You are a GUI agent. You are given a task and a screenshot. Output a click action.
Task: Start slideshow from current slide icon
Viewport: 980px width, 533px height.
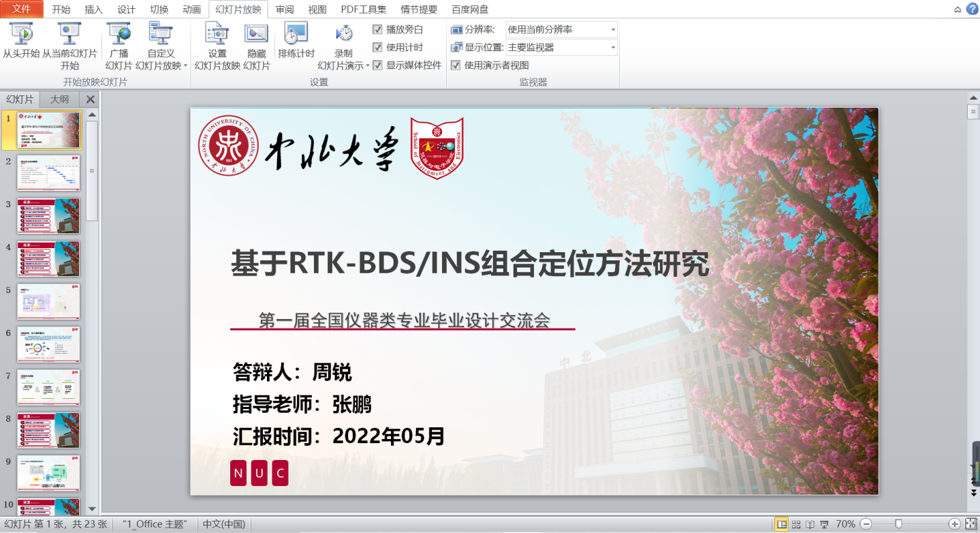click(69, 34)
